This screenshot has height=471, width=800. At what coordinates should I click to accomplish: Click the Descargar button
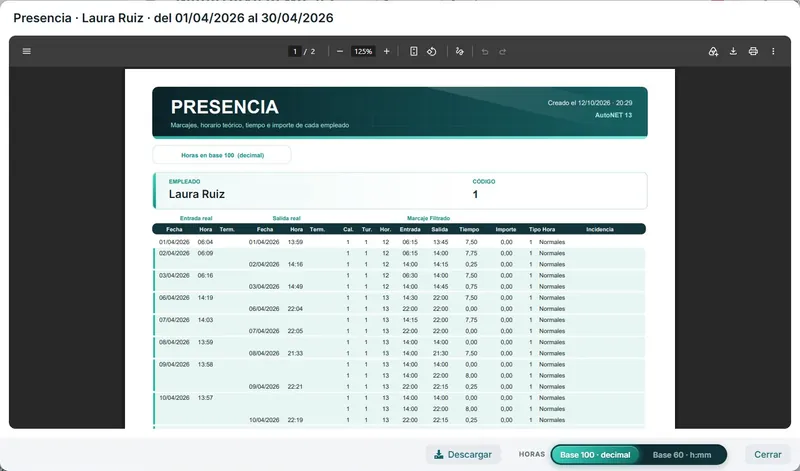tap(463, 454)
